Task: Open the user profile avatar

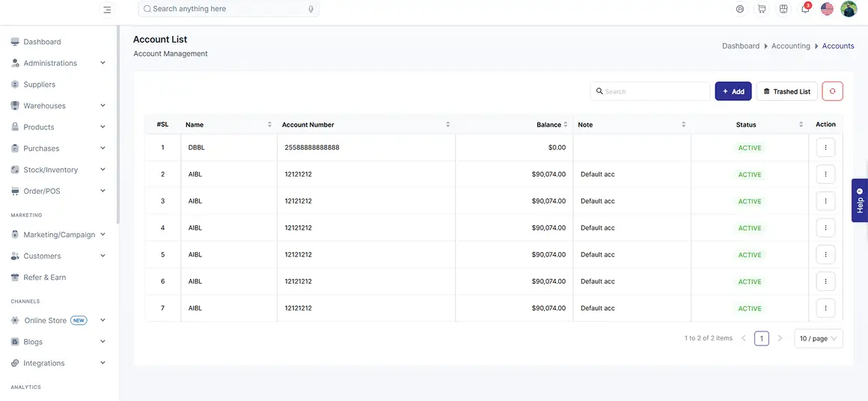Action: tap(849, 9)
